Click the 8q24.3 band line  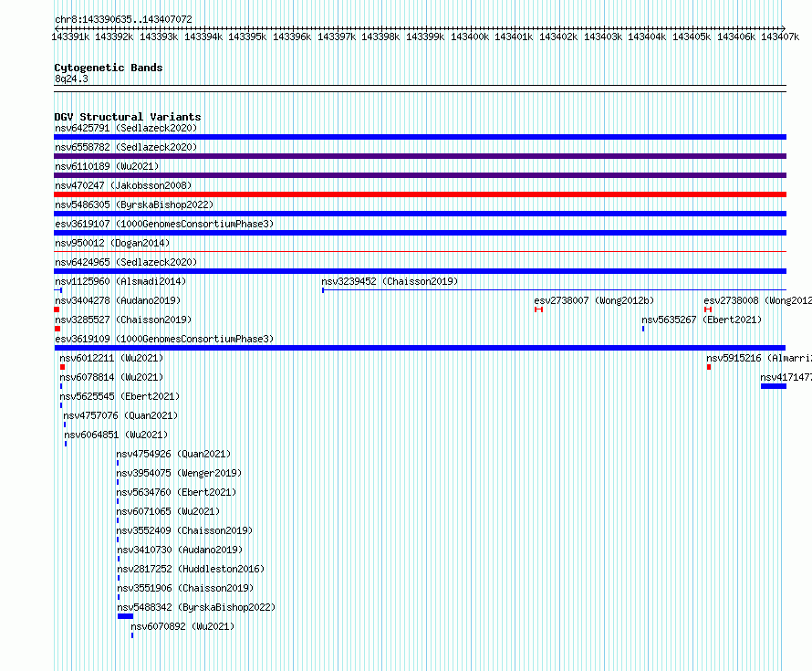pyautogui.click(x=420, y=89)
